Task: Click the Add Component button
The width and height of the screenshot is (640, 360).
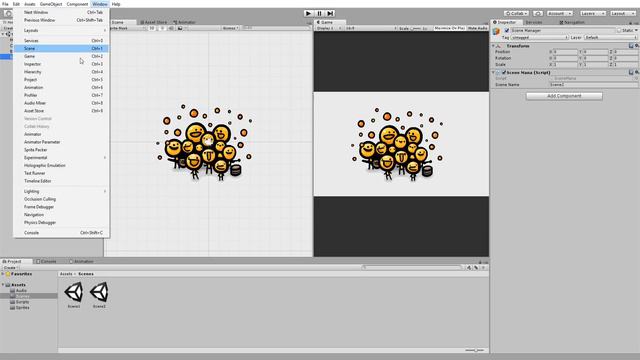Action: (x=564, y=96)
